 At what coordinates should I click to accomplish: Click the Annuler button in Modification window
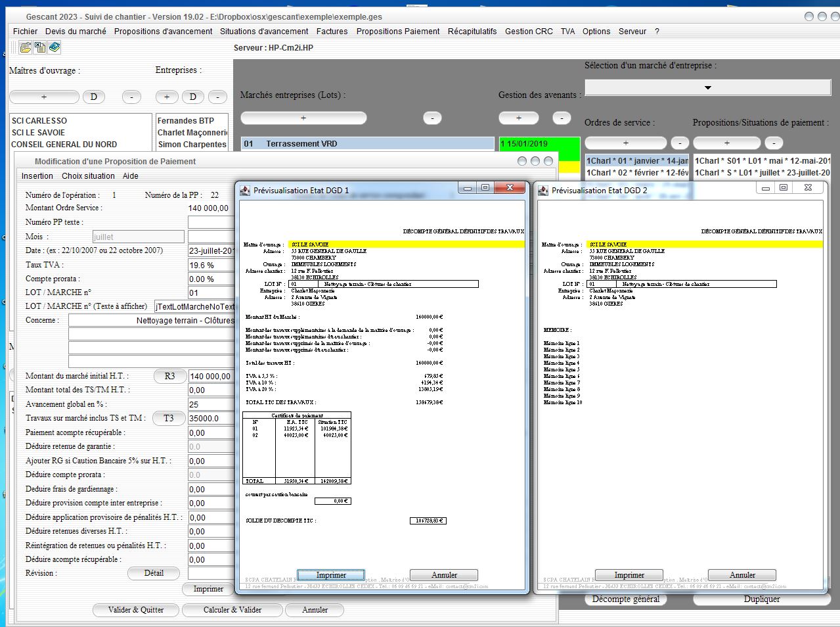pyautogui.click(x=315, y=610)
